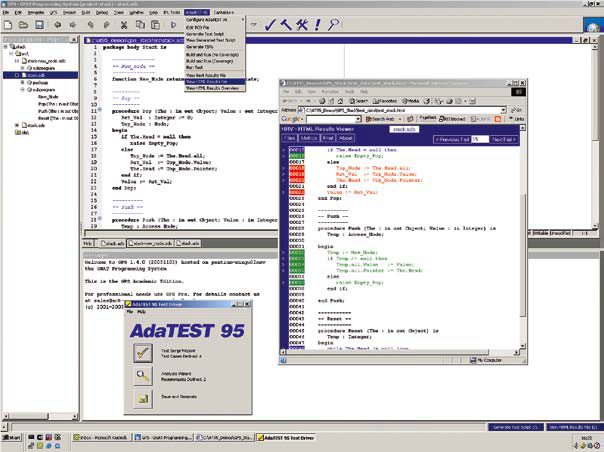Click the run triangle icon in GPS toolbar
This screenshot has height=452, width=604.
click(x=173, y=25)
